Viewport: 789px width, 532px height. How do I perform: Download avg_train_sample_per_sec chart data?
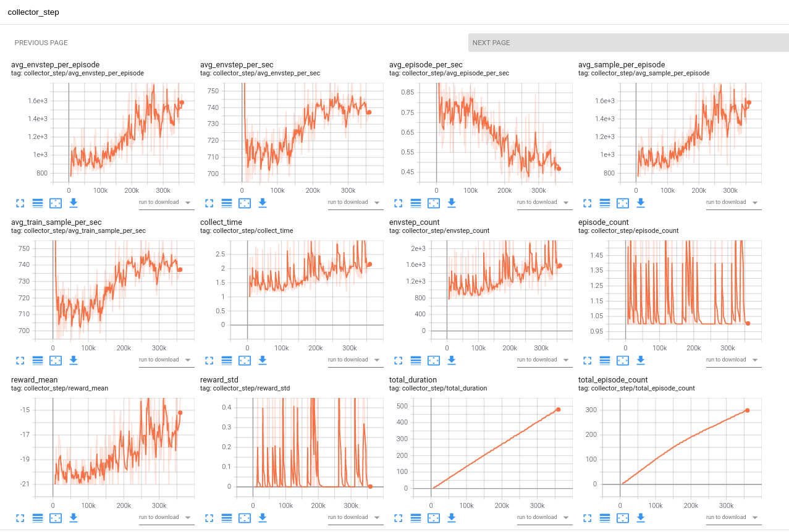point(74,360)
